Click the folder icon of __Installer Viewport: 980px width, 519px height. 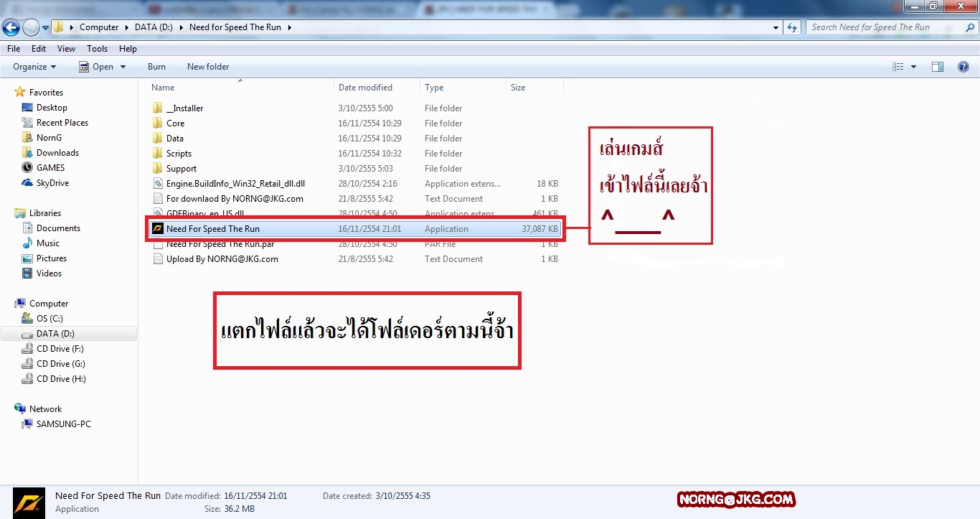click(158, 108)
